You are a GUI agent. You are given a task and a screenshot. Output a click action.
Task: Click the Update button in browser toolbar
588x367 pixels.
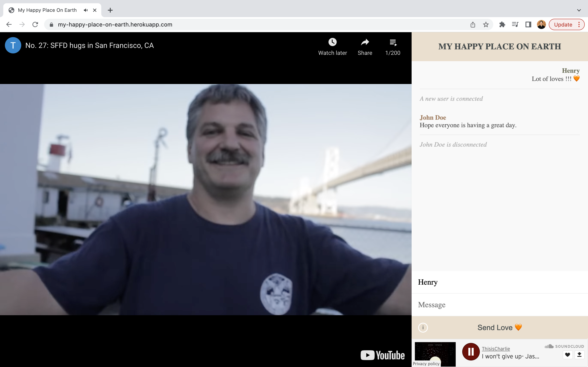(x=563, y=24)
